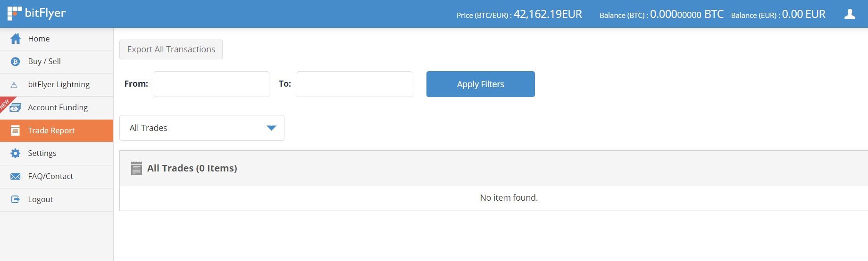Click the Home house icon
Screen dimensions: 868x261
(16, 39)
